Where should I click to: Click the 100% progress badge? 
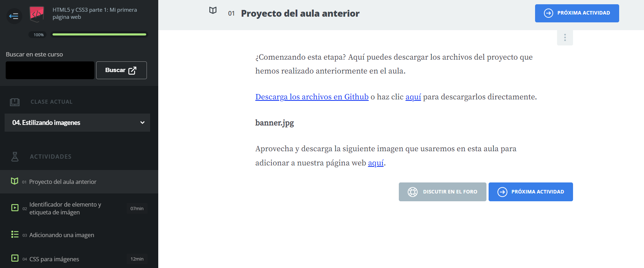38,35
